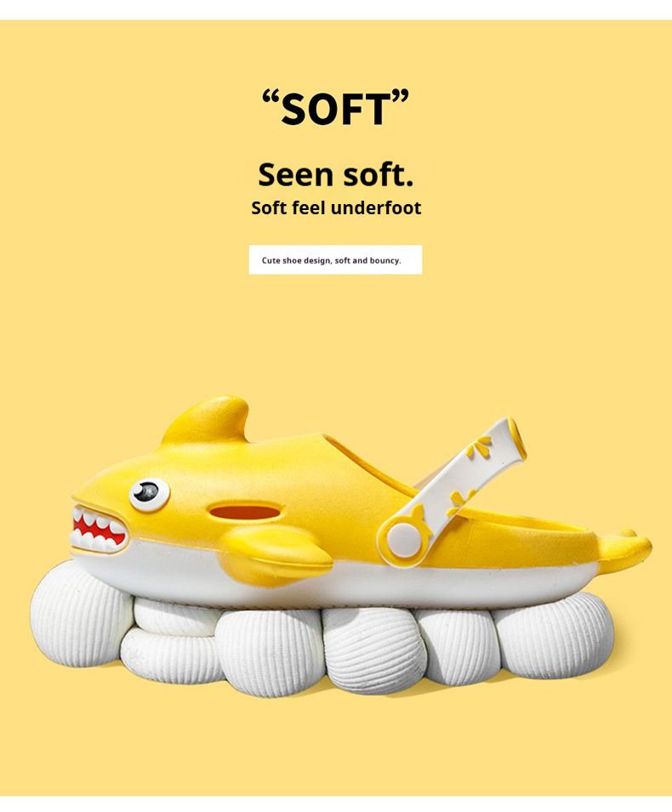672x812 pixels.
Task: Click the oval vent hole on the shoe
Action: pos(244,513)
